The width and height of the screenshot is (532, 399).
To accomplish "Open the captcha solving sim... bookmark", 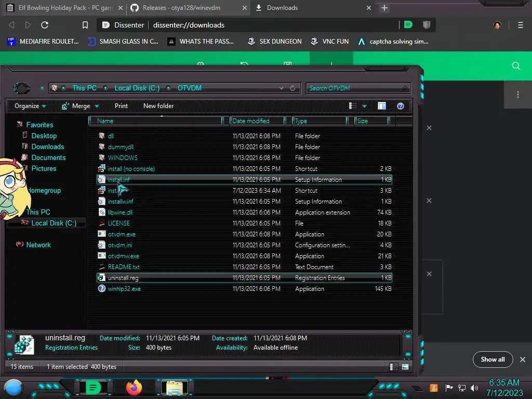I will [x=393, y=42].
